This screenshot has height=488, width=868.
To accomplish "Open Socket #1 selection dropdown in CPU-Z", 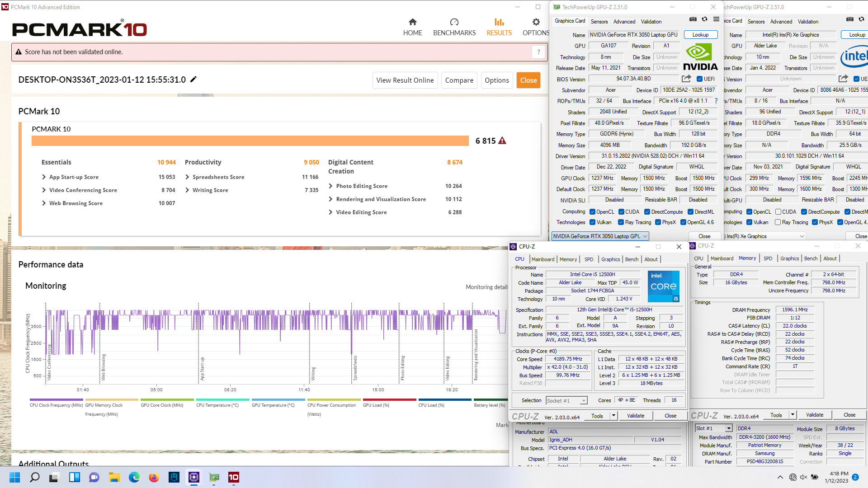I will (566, 401).
